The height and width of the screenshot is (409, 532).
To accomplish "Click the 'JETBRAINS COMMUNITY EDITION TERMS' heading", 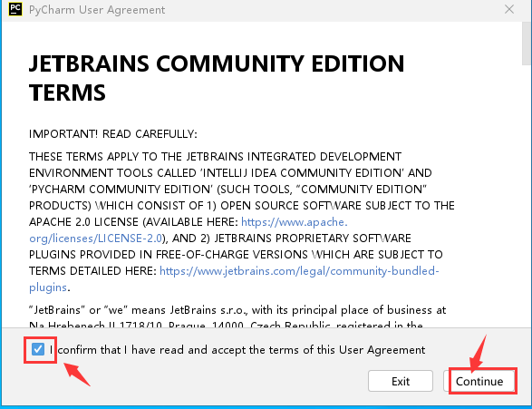I will [217, 78].
